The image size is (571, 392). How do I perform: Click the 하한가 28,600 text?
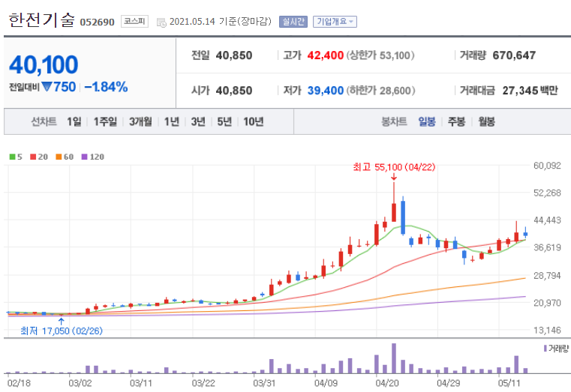click(381, 90)
